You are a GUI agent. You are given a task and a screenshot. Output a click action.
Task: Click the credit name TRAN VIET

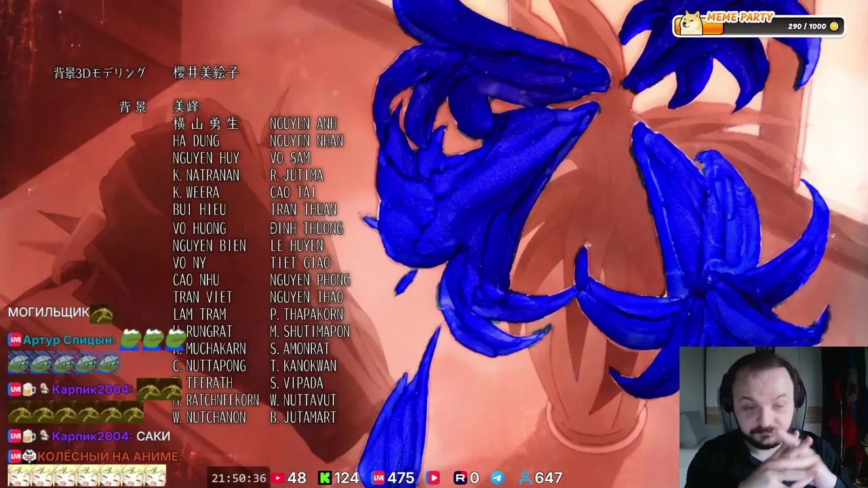pos(203,298)
